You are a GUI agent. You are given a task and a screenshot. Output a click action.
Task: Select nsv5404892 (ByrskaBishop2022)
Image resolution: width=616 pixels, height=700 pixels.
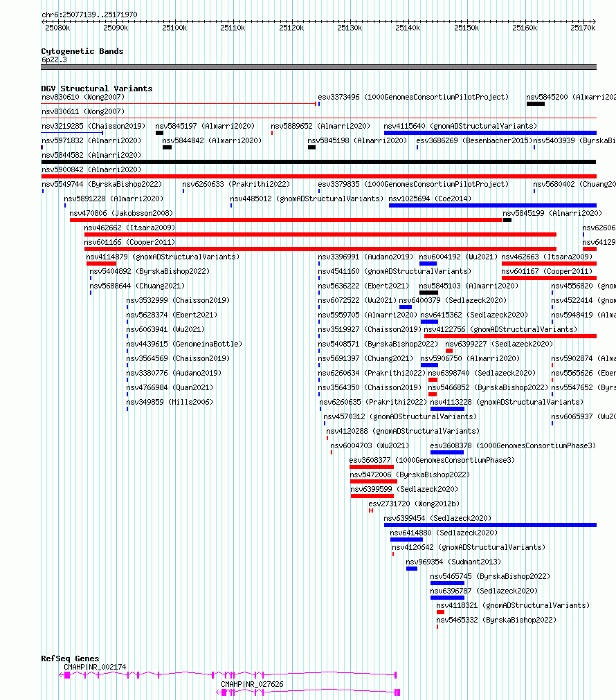[x=150, y=271]
